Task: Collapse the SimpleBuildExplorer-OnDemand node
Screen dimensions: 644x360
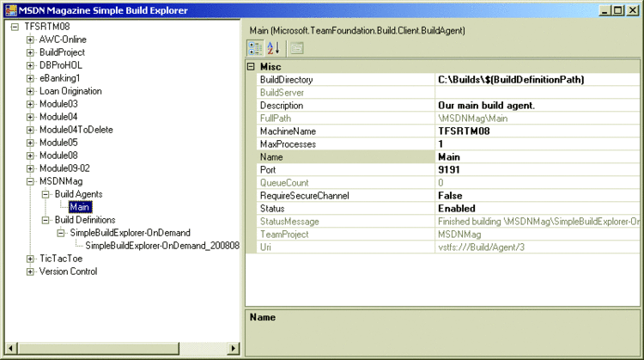Action: (61, 233)
